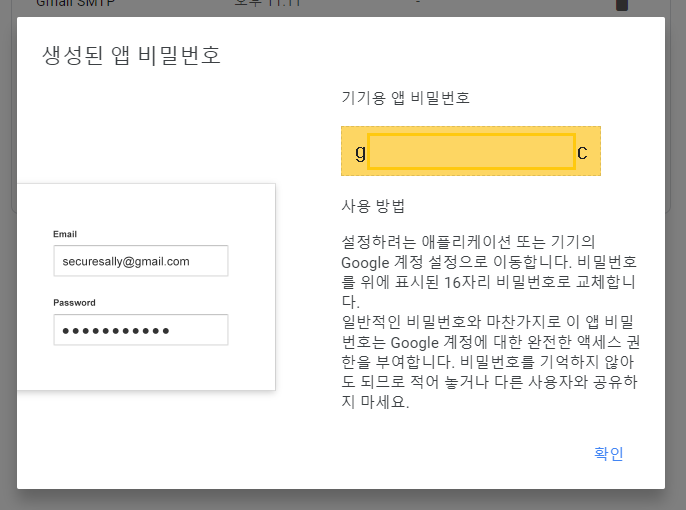Click the Password label text
Image resolution: width=686 pixels, height=510 pixels.
coord(74,303)
